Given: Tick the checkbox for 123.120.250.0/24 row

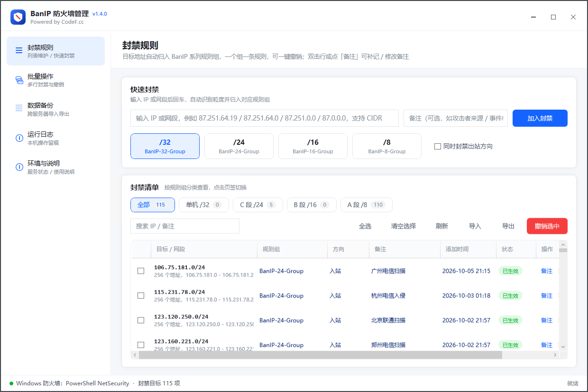Looking at the screenshot, I should click(x=141, y=320).
